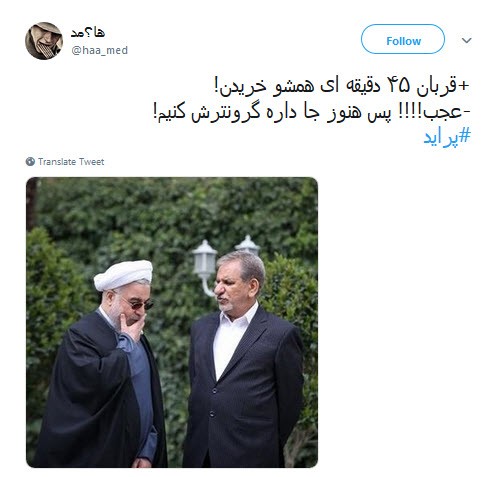Image resolution: width=498 pixels, height=477 pixels.
Task: Open the tweet author's profile avatar
Action: (44, 41)
